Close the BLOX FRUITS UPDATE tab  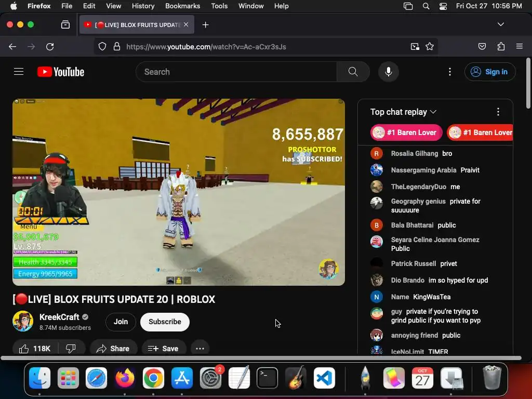[x=186, y=24]
